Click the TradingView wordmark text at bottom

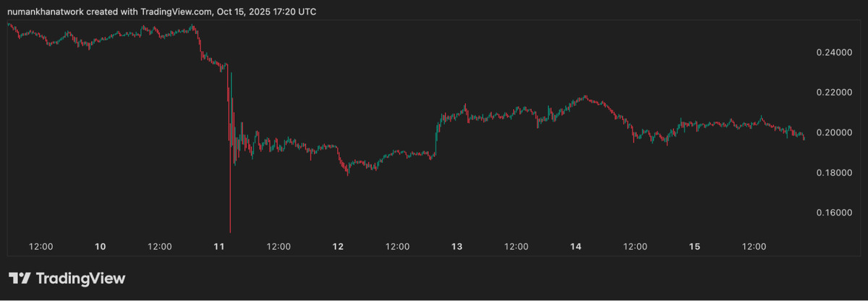pyautogui.click(x=80, y=279)
